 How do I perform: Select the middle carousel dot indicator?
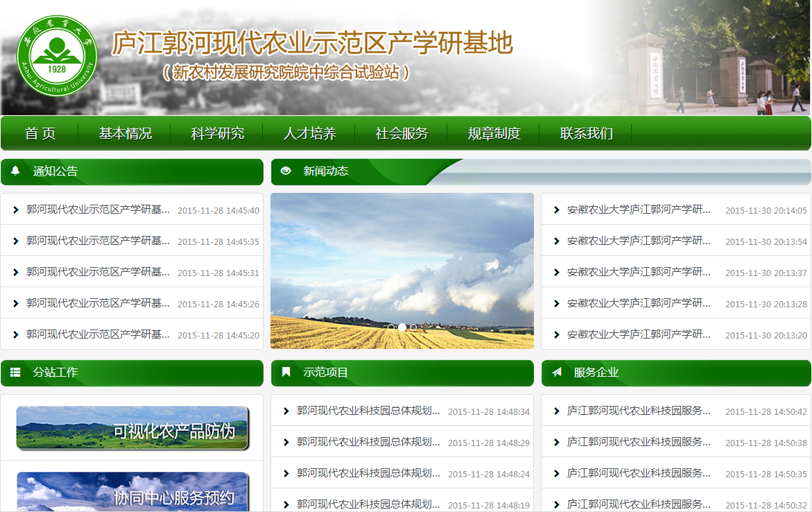pyautogui.click(x=402, y=327)
